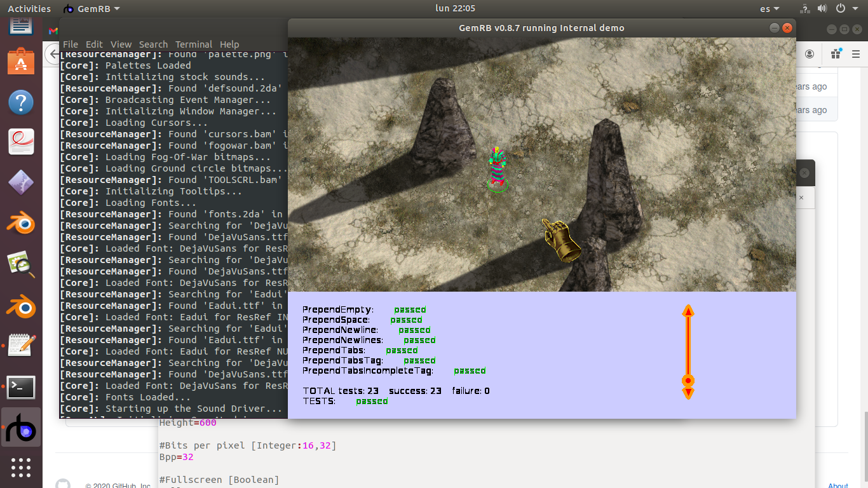Image resolution: width=868 pixels, height=488 pixels.
Task: Click the GemRB window title bar
Action: point(541,28)
